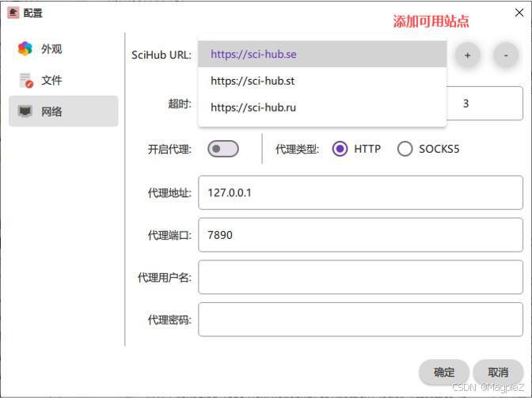This screenshot has width=532, height=398.
Task: Close the 配置 dialog window
Action: click(x=519, y=13)
